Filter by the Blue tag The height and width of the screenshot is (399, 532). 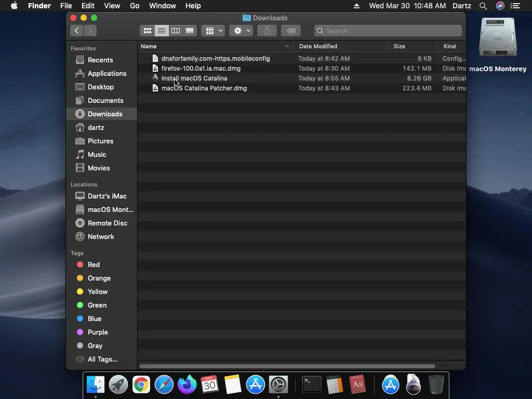click(x=101, y=319)
